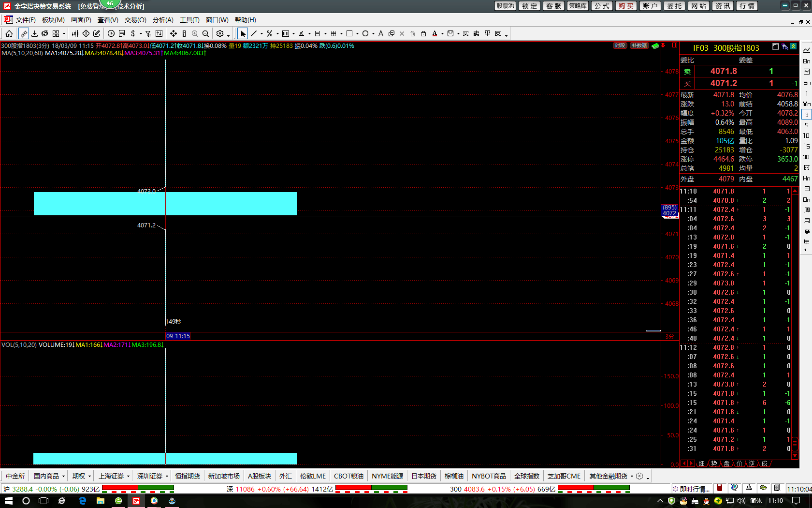Switch to the 1-minute period
This screenshot has width=812, height=508.
click(x=806, y=93)
